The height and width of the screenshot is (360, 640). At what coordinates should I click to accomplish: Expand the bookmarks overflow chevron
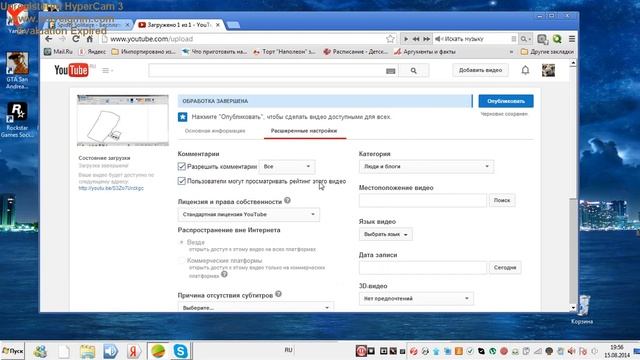(x=511, y=52)
